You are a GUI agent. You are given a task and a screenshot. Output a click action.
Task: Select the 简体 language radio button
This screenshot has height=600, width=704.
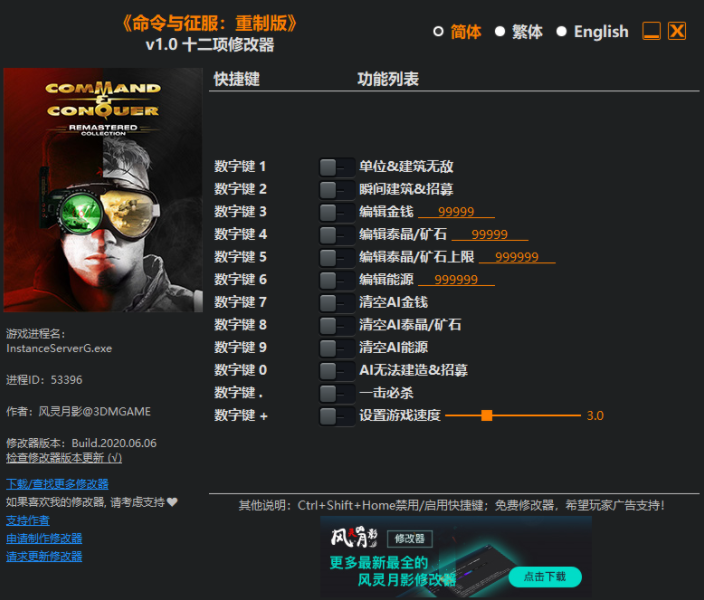tap(438, 32)
